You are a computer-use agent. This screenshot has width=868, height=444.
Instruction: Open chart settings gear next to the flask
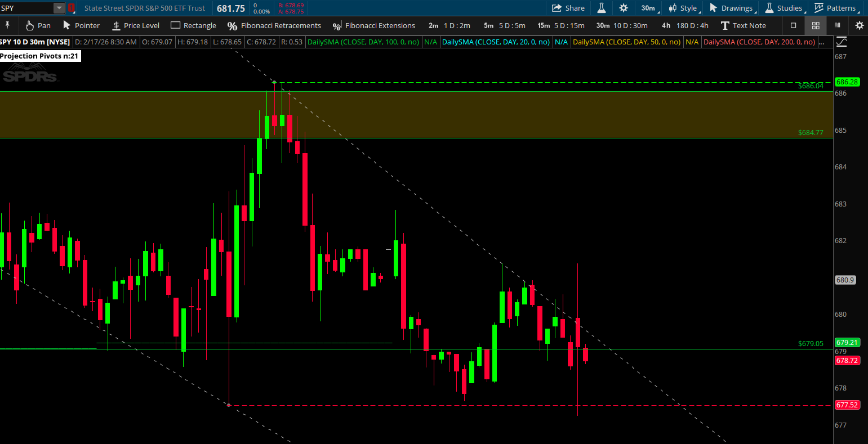click(624, 8)
